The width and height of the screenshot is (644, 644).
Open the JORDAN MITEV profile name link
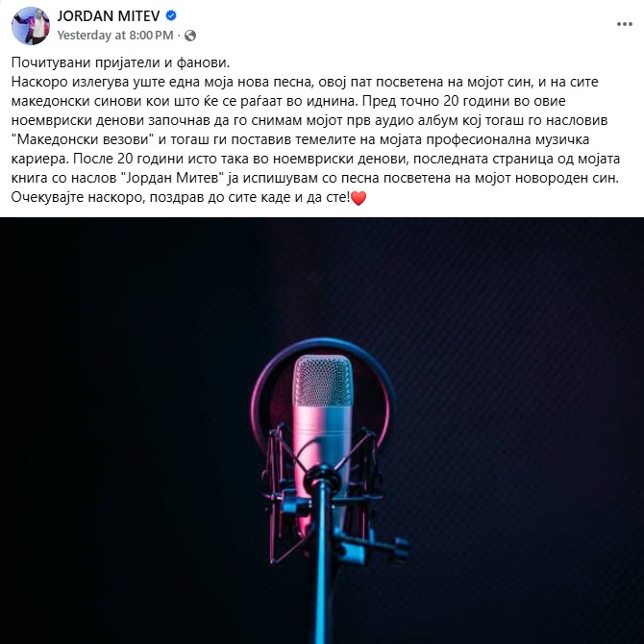click(109, 16)
